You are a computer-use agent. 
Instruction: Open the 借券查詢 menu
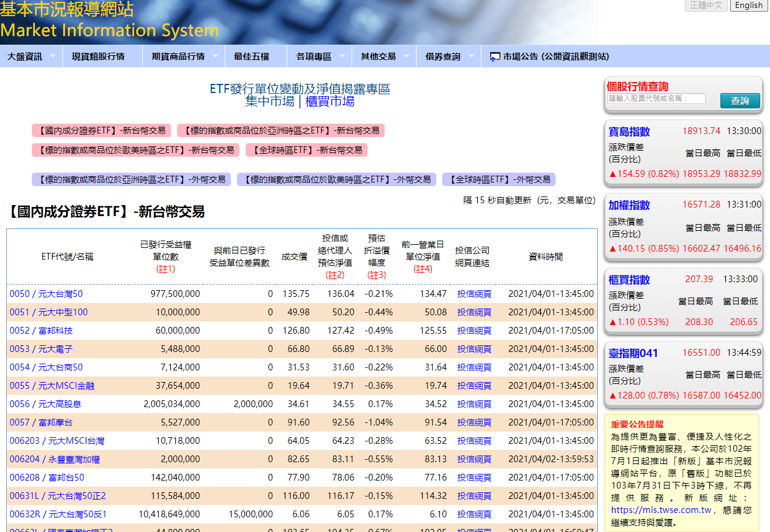point(443,56)
